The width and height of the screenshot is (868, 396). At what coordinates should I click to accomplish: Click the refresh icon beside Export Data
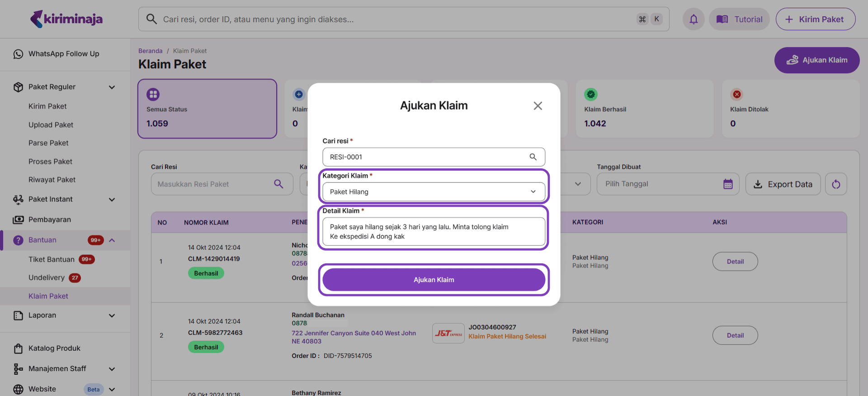click(836, 184)
